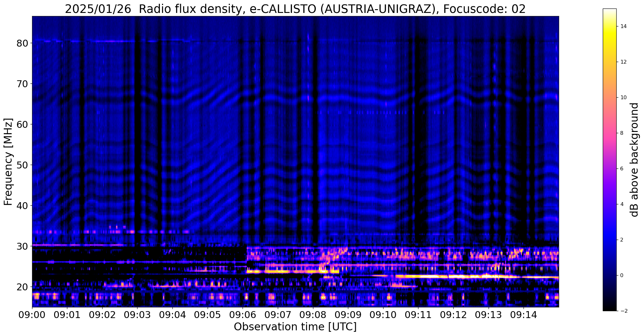Click the 'Frequency [MHz]' axis label
The image size is (644, 336).
click(8, 162)
